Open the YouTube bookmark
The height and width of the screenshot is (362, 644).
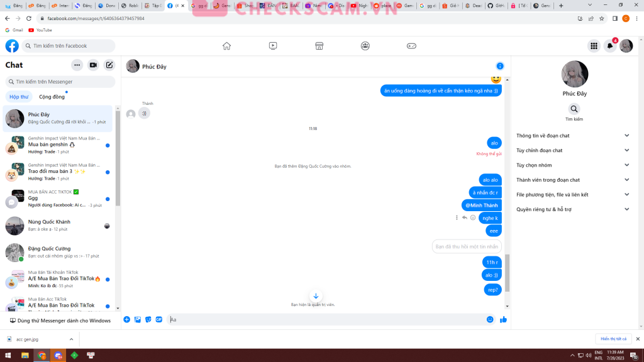pyautogui.click(x=40, y=30)
